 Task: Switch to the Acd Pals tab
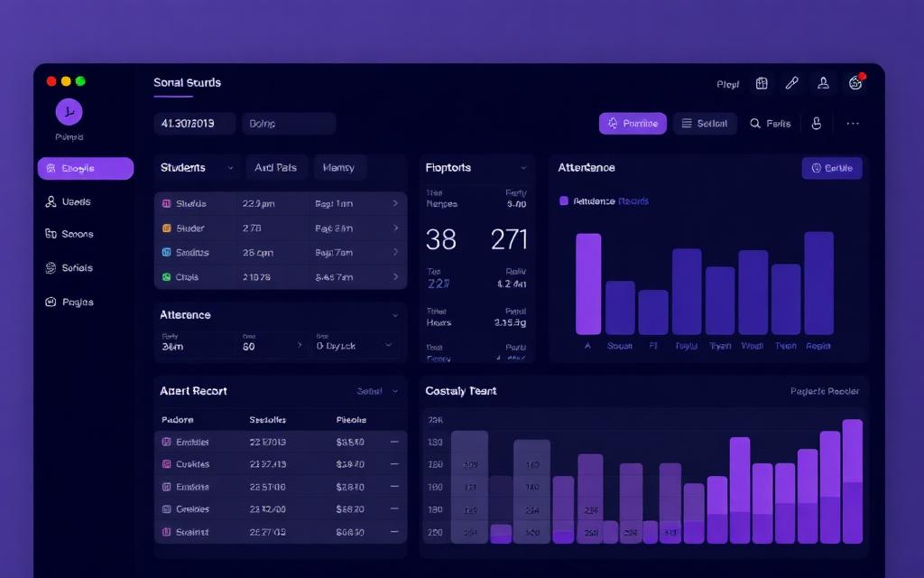click(276, 167)
